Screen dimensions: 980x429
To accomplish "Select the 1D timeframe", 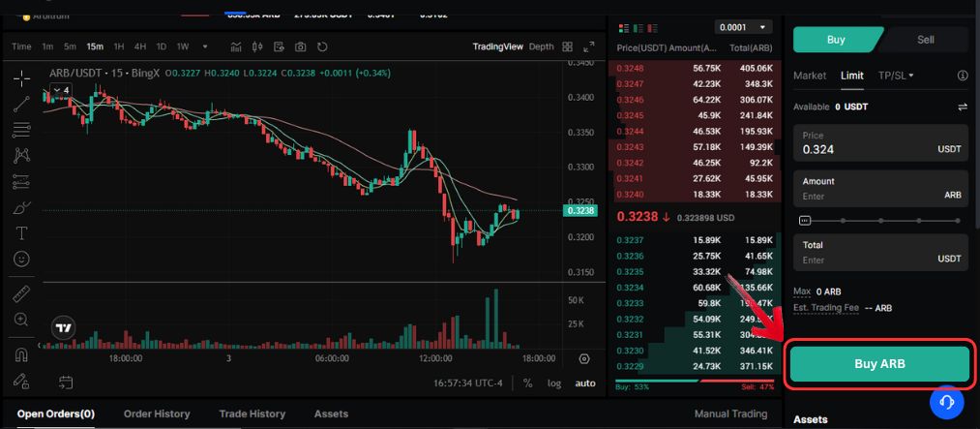I will click(162, 46).
